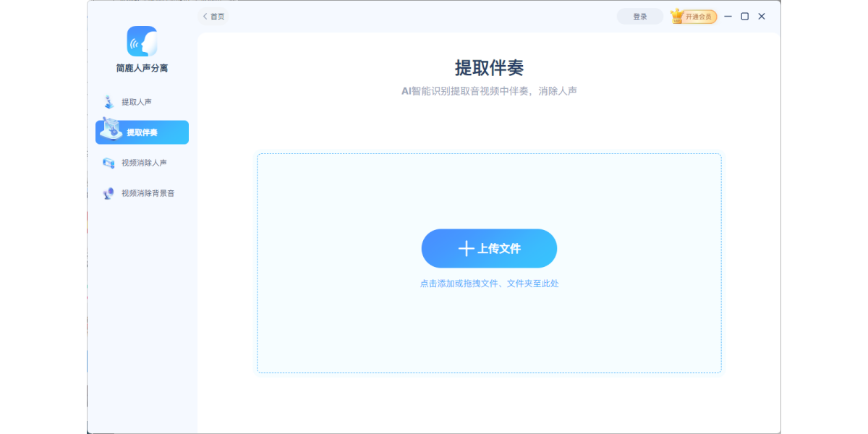The image size is (868, 434).
Task: Click the 点击添加或拖拽文件 hint text
Action: click(489, 284)
